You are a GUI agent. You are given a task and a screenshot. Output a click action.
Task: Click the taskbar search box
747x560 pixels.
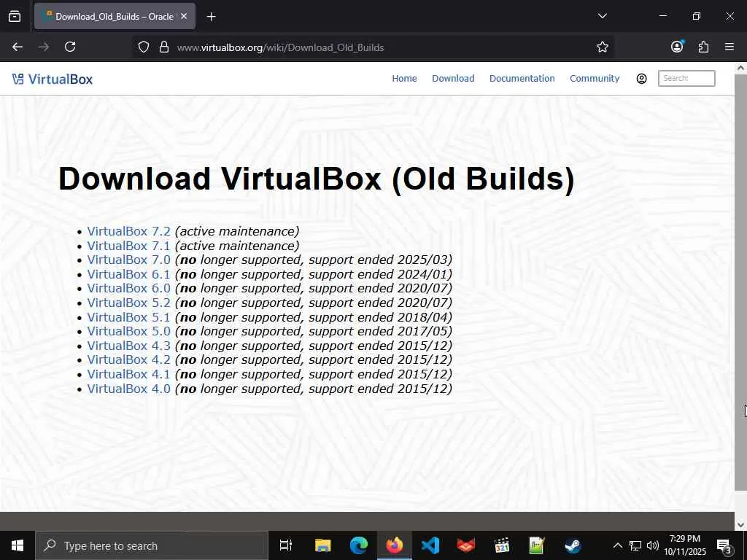point(152,545)
